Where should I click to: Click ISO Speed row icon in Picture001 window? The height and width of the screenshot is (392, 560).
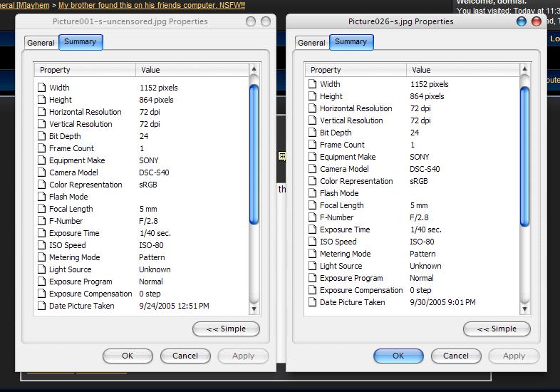click(42, 245)
